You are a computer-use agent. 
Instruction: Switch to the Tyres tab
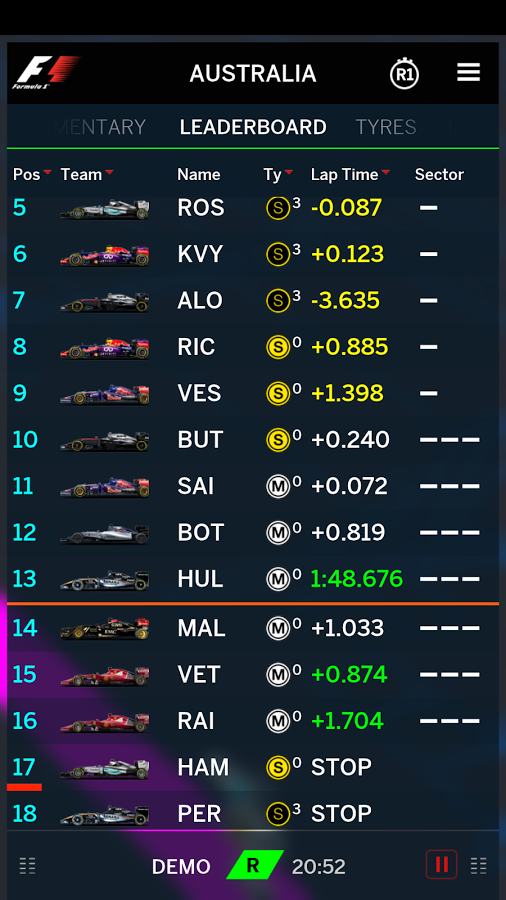pyautogui.click(x=386, y=127)
